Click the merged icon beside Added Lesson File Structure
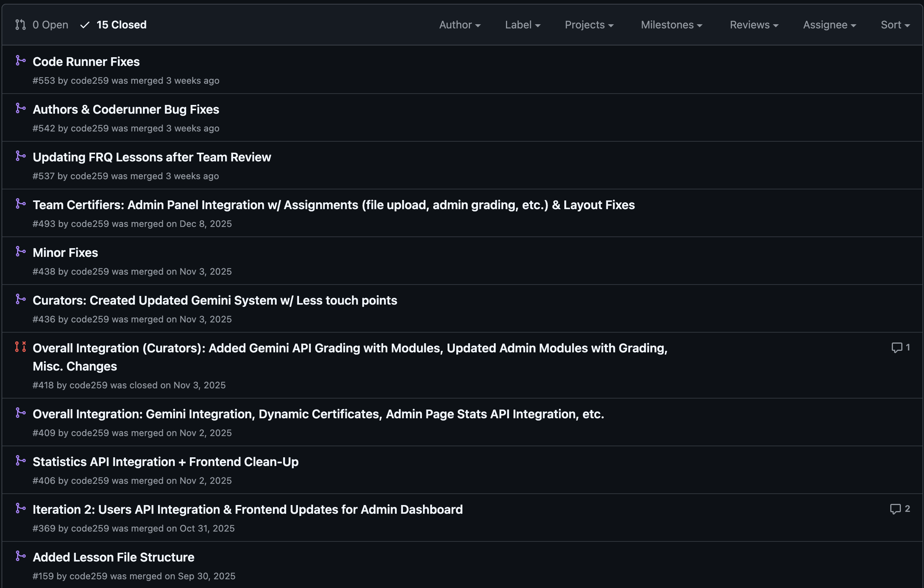 click(20, 556)
